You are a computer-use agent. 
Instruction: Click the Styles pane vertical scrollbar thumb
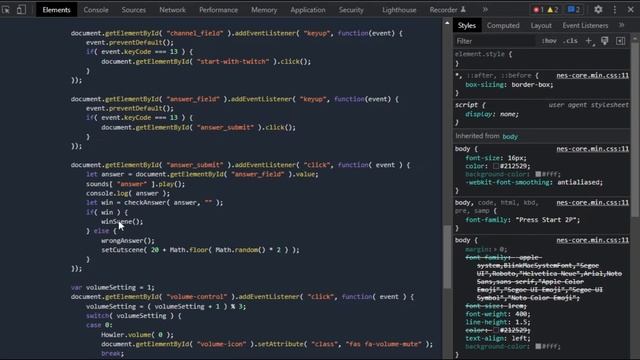point(635,129)
